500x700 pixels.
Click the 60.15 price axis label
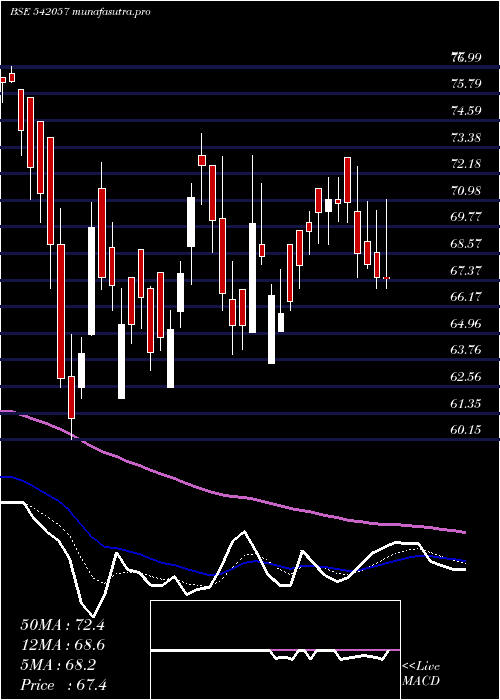[466, 429]
